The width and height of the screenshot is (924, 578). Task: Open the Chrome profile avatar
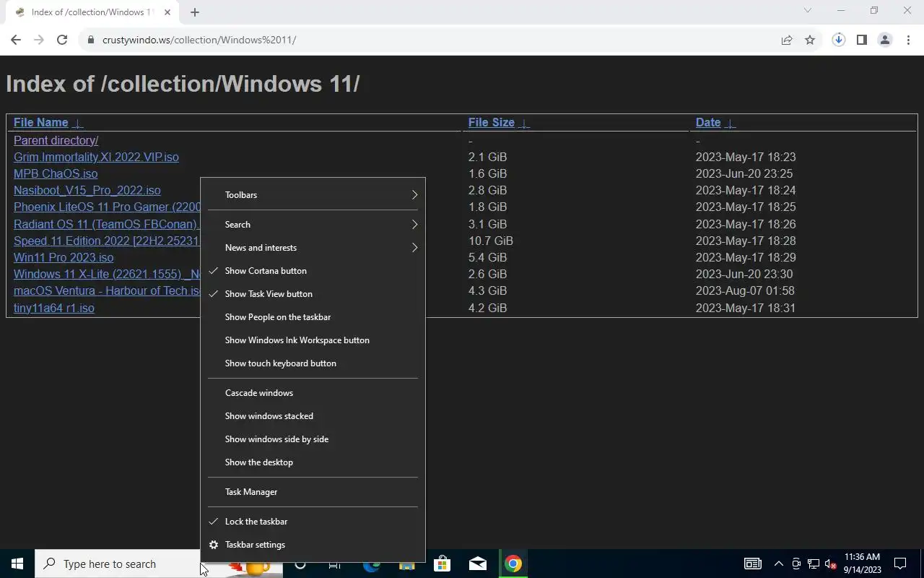coord(885,40)
